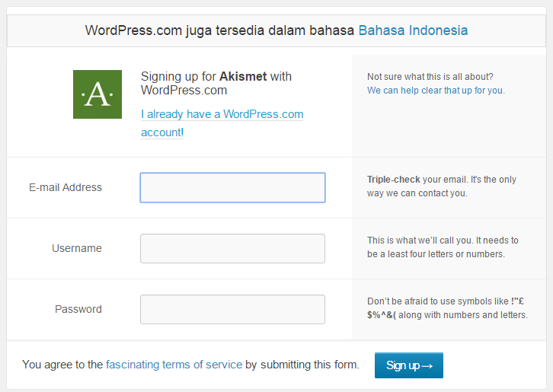Click the Password field label
The width and height of the screenshot is (553, 392).
pos(78,309)
